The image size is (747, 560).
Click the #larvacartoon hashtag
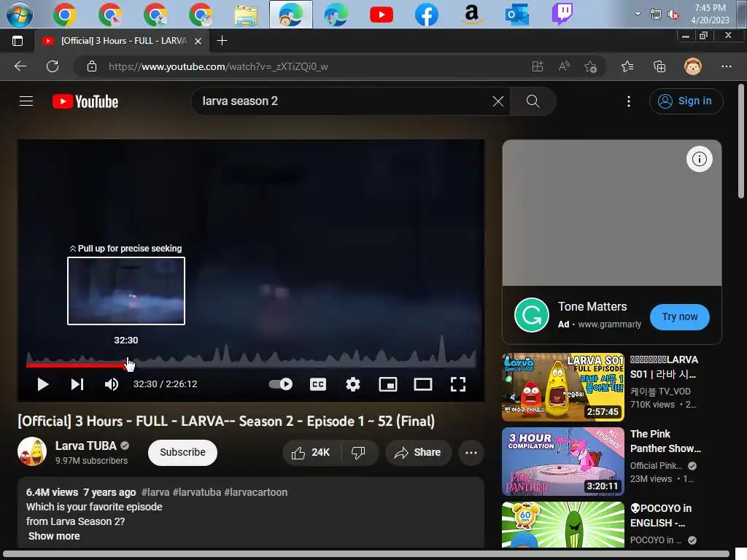(256, 492)
